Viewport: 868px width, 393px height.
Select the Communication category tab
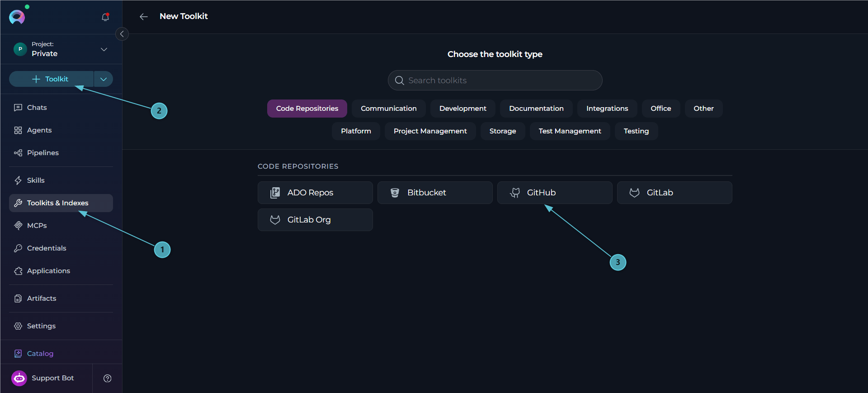[x=389, y=109]
